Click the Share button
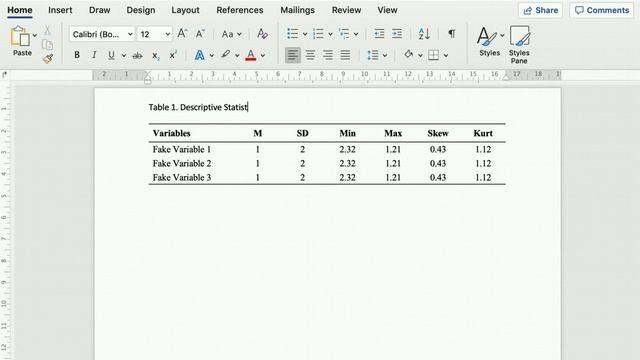This screenshot has width=640, height=360. pyautogui.click(x=540, y=10)
